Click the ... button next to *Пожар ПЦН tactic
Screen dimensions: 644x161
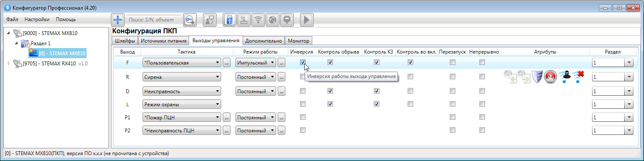click(x=227, y=118)
